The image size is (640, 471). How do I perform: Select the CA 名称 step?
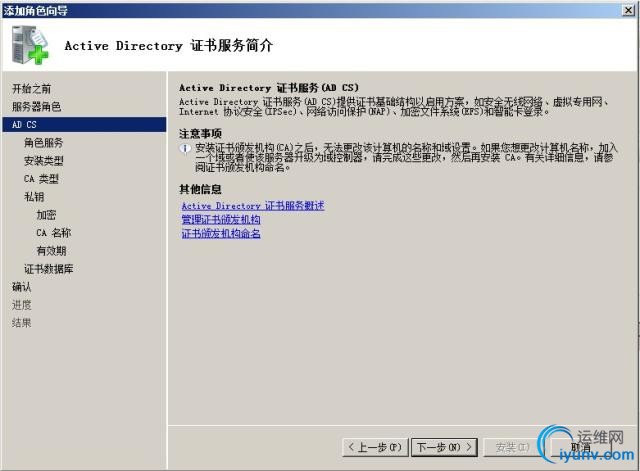pyautogui.click(x=53, y=233)
